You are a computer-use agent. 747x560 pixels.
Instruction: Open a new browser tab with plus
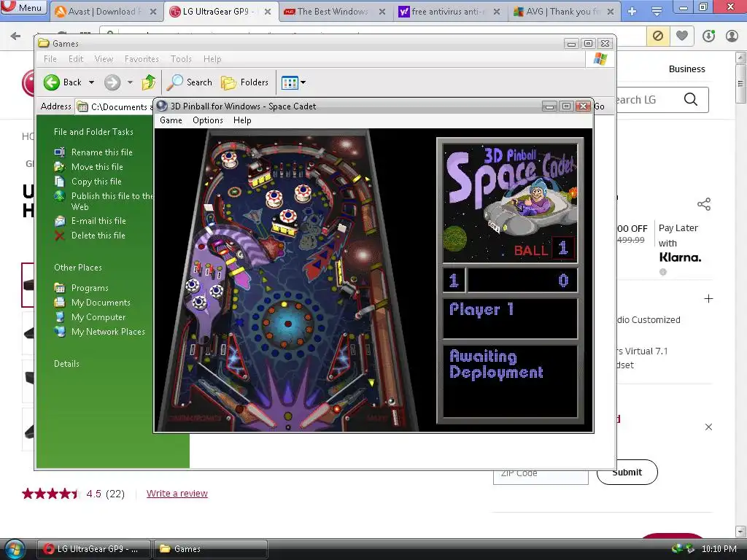click(x=632, y=12)
